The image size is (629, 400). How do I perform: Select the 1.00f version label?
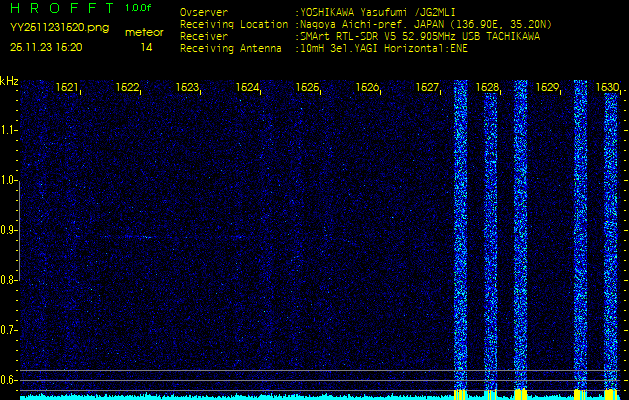pyautogui.click(x=139, y=8)
